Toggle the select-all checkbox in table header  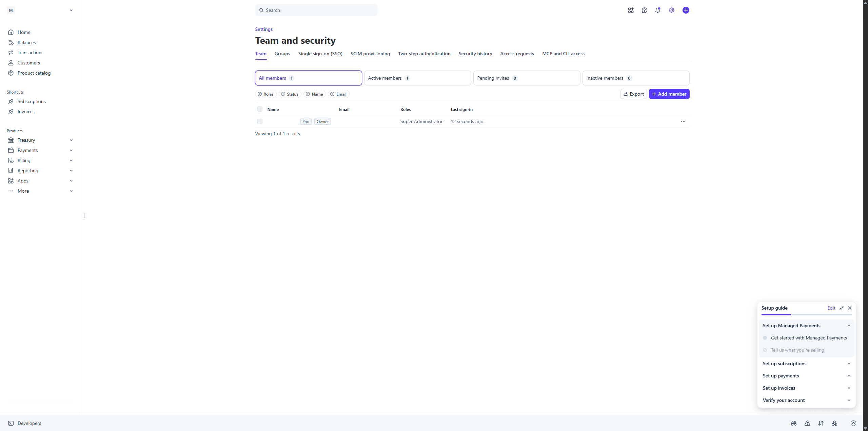[260, 109]
